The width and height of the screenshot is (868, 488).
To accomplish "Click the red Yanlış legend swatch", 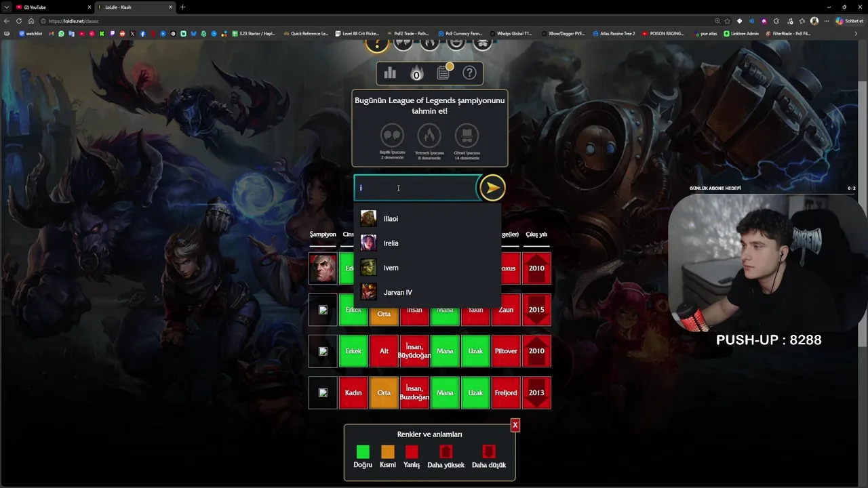I will 412,451.
